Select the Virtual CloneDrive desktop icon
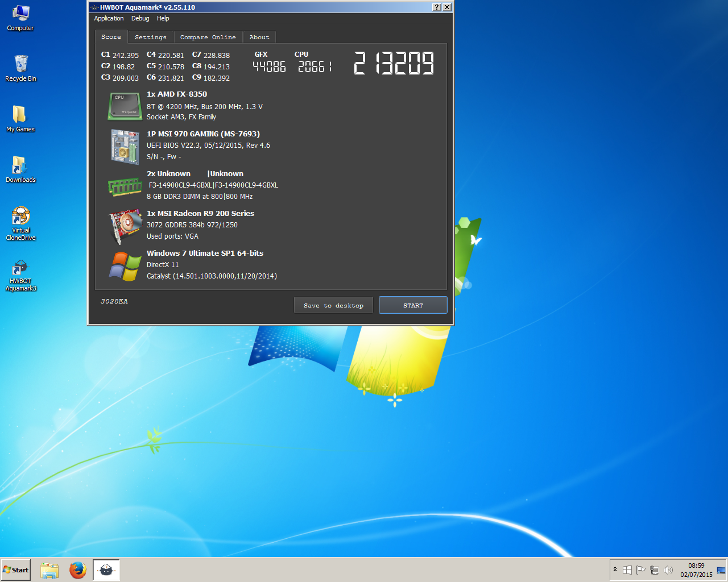The height and width of the screenshot is (582, 728). coord(20,224)
